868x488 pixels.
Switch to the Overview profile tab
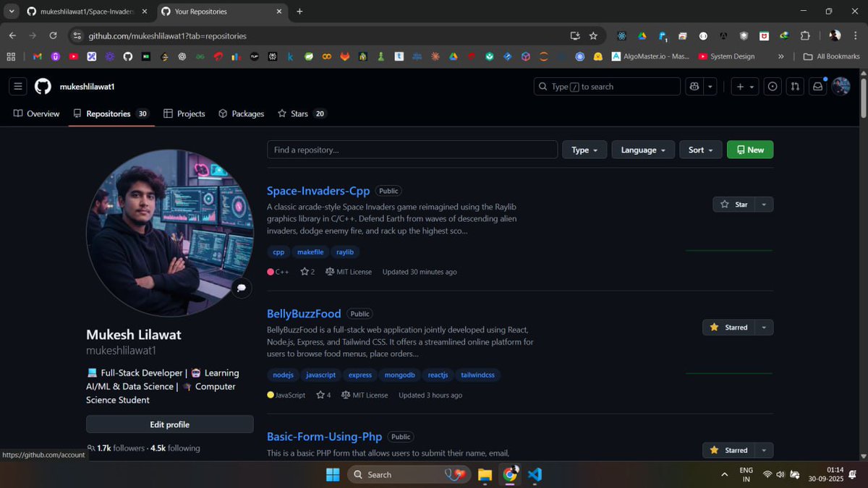37,114
